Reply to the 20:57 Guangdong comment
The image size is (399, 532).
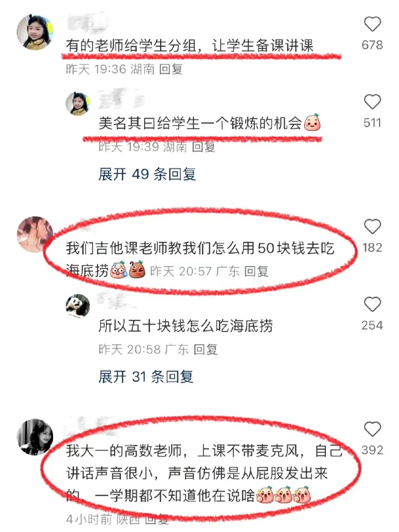click(x=257, y=272)
